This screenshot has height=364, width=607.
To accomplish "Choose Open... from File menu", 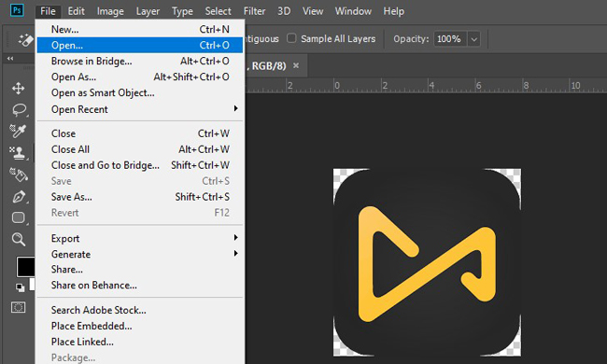I will coord(140,45).
